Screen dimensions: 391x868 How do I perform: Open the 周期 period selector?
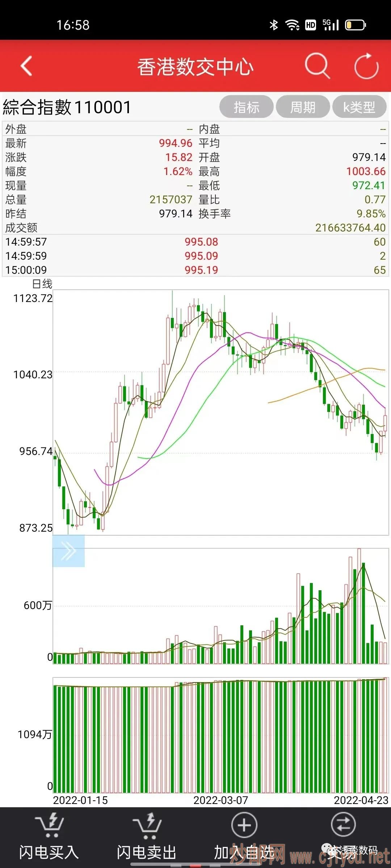coord(303,107)
